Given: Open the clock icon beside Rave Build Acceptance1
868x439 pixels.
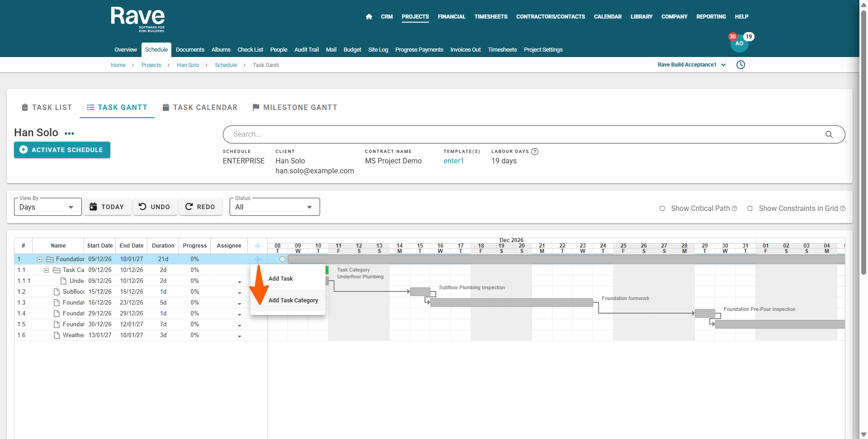Looking at the screenshot, I should click(x=741, y=65).
